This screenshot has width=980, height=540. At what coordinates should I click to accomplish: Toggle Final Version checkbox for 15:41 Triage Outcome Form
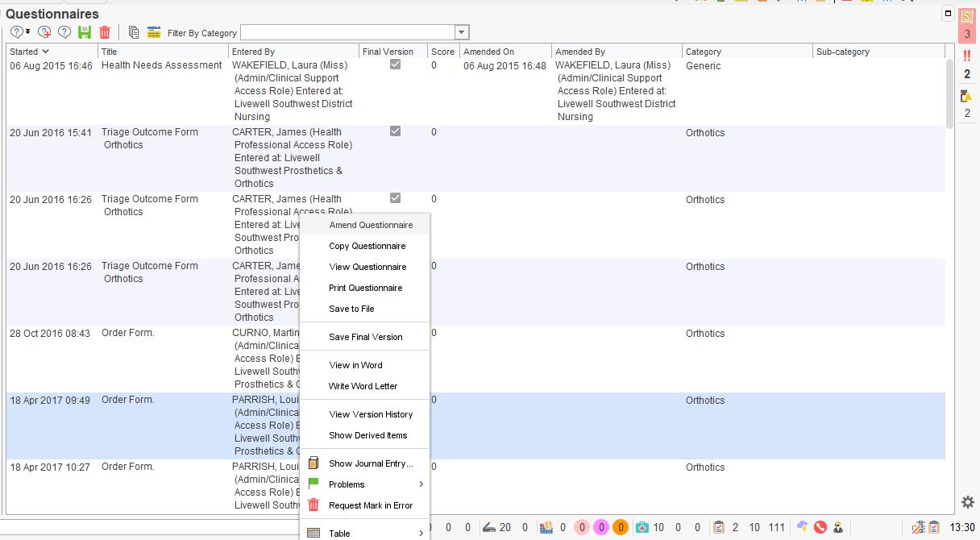pos(395,131)
